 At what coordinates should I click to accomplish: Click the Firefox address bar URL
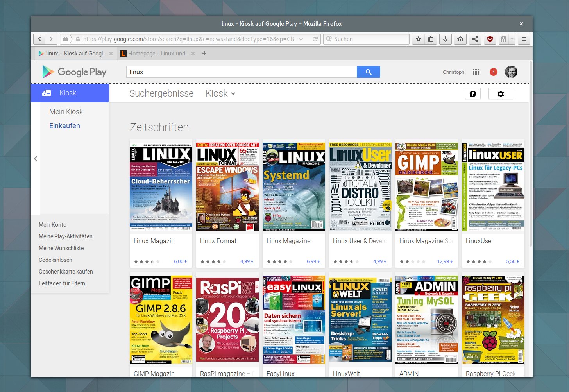coord(188,39)
